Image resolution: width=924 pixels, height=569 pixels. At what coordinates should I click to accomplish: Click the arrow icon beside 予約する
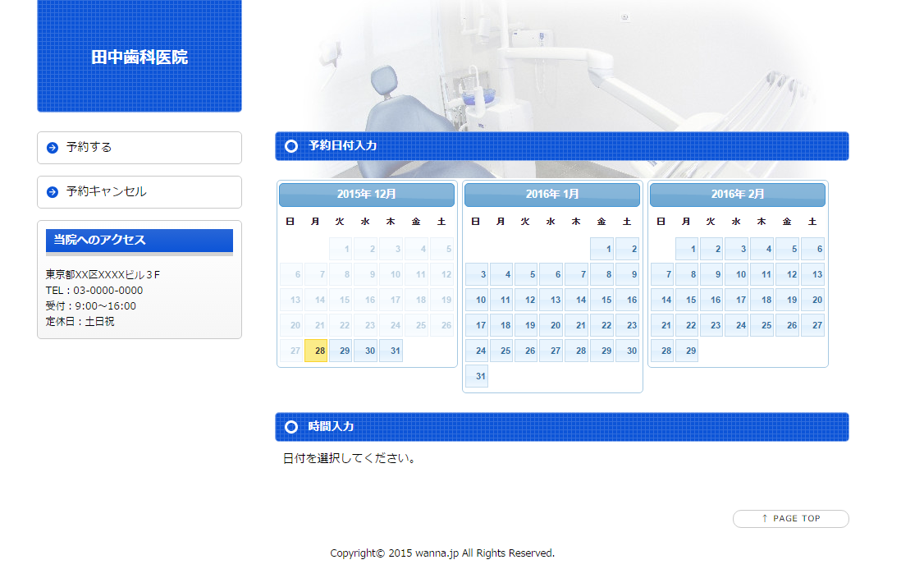[53, 148]
